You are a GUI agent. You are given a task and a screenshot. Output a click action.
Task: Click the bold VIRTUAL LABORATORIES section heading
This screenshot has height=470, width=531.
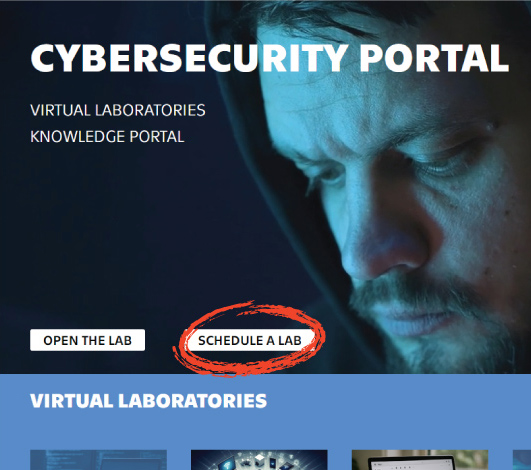click(x=148, y=401)
